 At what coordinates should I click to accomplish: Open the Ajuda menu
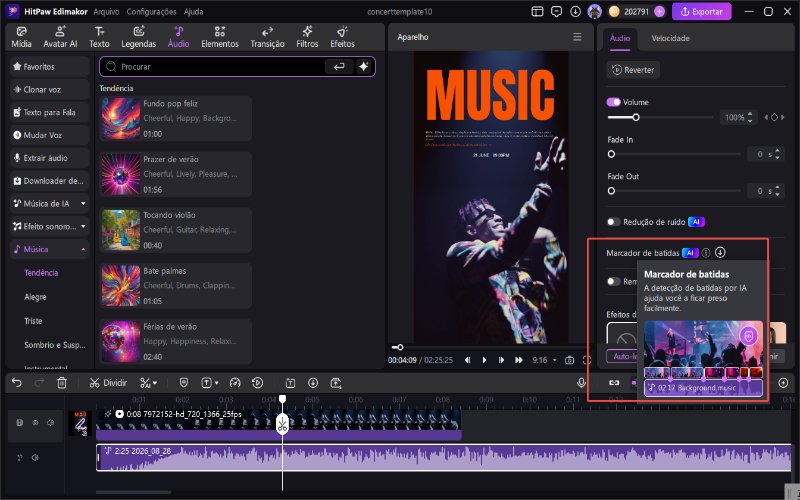point(193,11)
